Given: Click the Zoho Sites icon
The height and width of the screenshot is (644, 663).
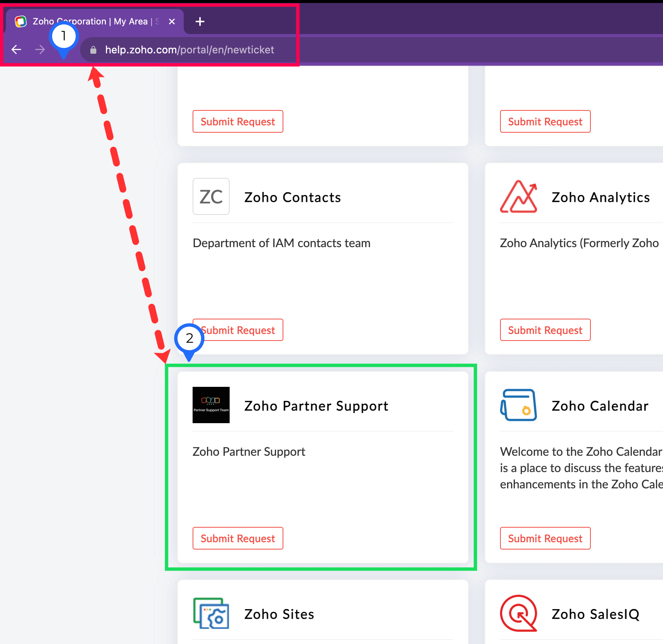Looking at the screenshot, I should (x=211, y=613).
